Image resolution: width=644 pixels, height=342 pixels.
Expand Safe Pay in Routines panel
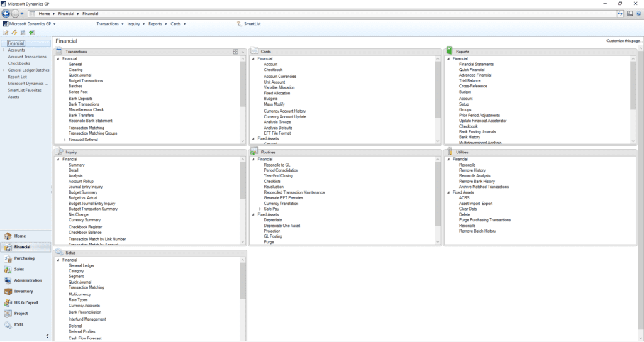(260, 209)
